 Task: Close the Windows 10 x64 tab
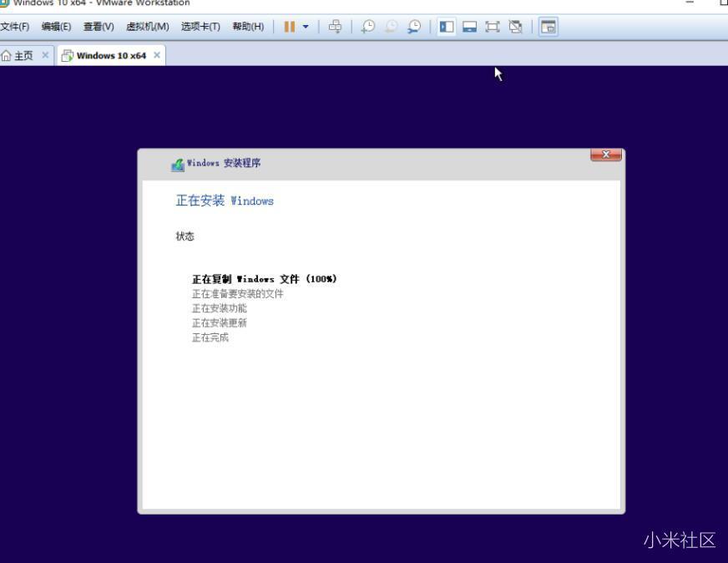[x=157, y=55]
